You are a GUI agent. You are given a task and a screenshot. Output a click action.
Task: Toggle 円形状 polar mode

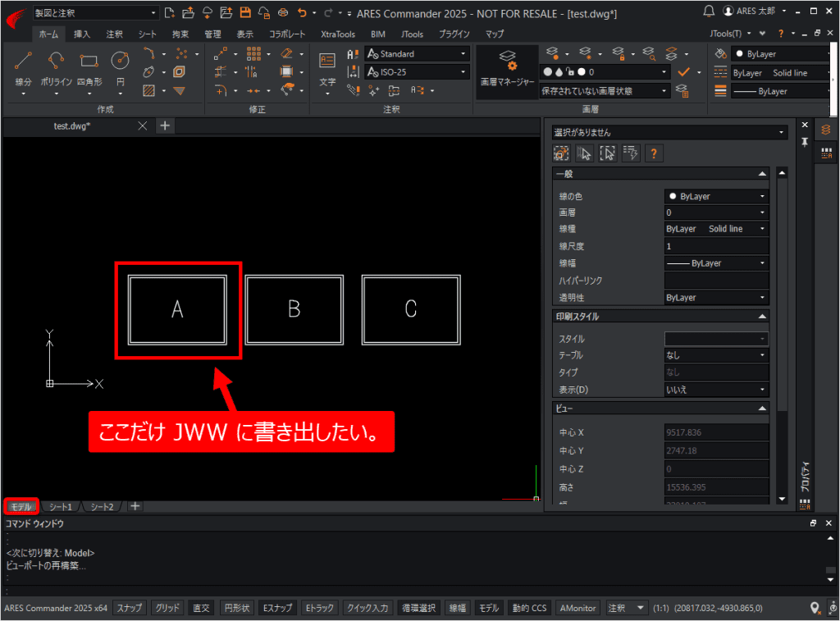point(237,608)
